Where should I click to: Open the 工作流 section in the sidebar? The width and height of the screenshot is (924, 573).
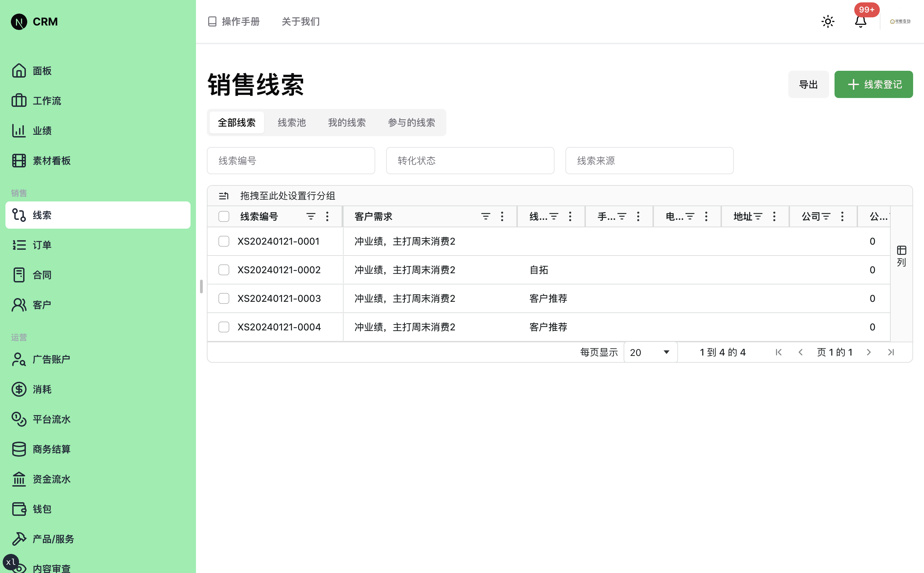coord(47,100)
